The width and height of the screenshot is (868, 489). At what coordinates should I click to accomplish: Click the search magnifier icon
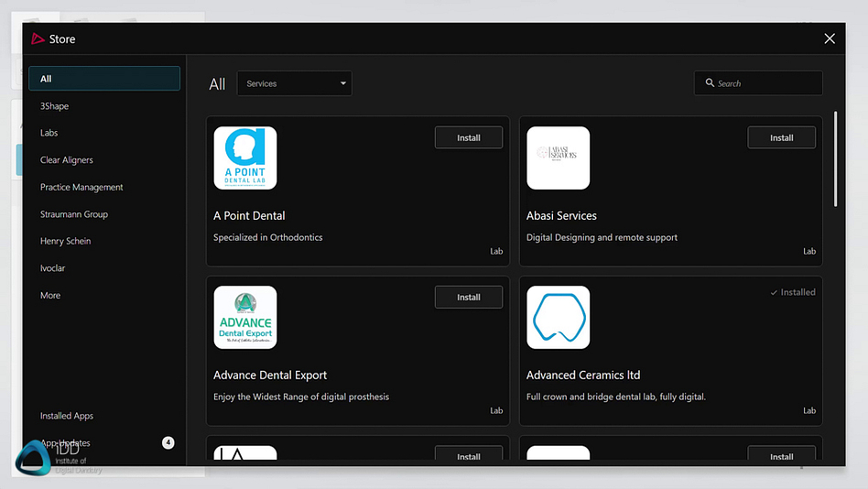pyautogui.click(x=710, y=83)
